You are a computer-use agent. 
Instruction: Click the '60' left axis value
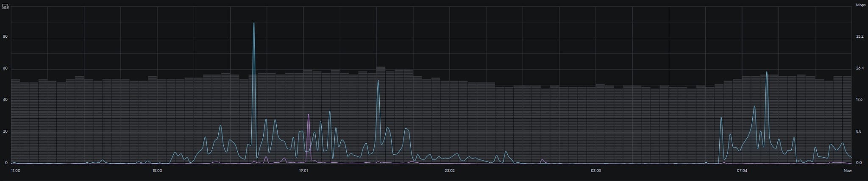(5, 68)
